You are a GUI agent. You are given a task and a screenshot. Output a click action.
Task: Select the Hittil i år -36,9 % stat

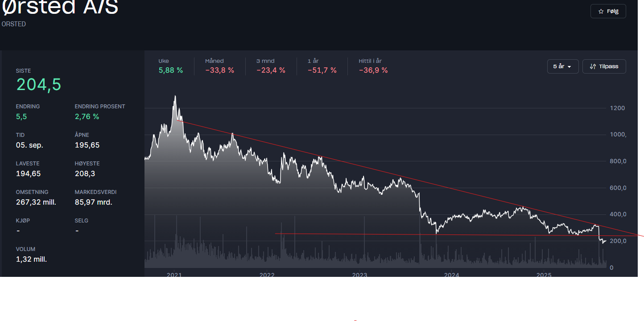373,66
